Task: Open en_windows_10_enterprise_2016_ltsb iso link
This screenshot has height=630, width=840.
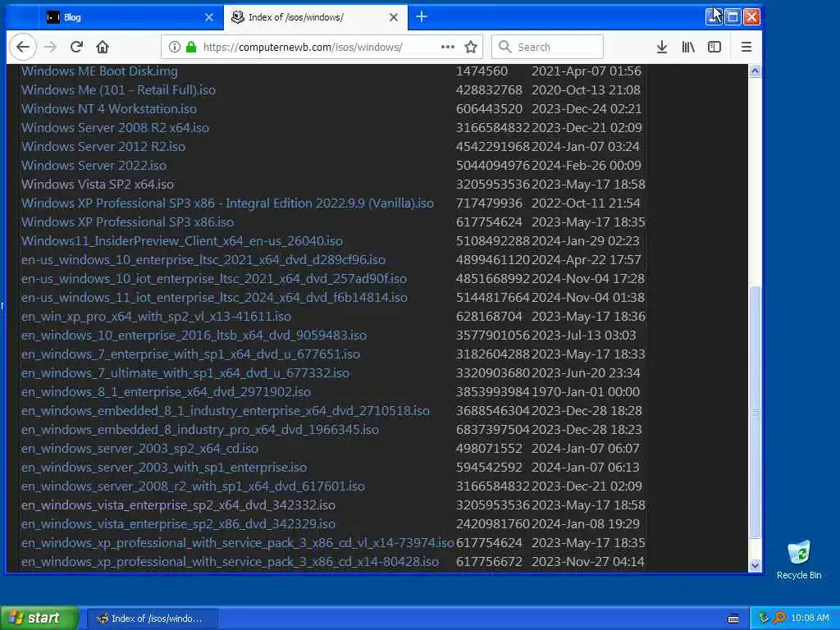Action: click(x=194, y=335)
